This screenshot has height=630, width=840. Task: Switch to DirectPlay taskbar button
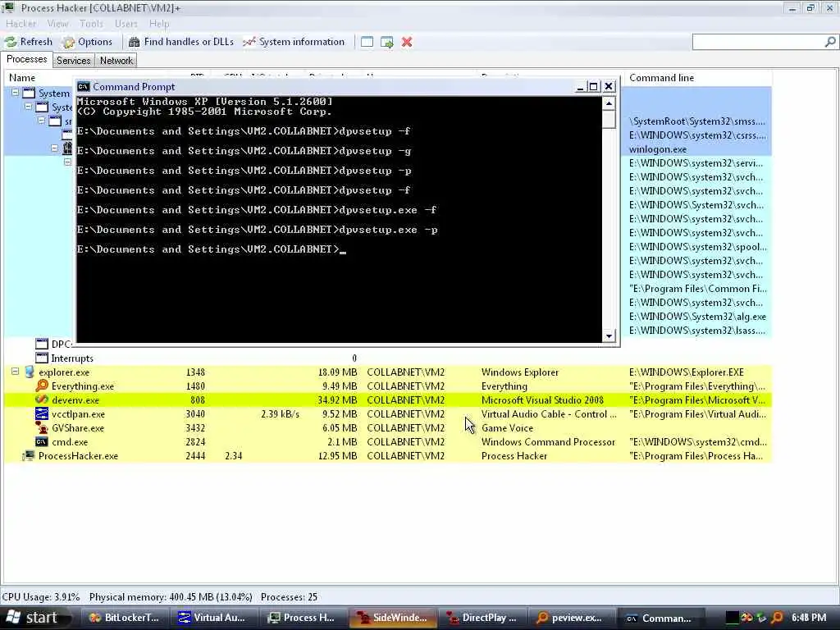tap(482, 618)
